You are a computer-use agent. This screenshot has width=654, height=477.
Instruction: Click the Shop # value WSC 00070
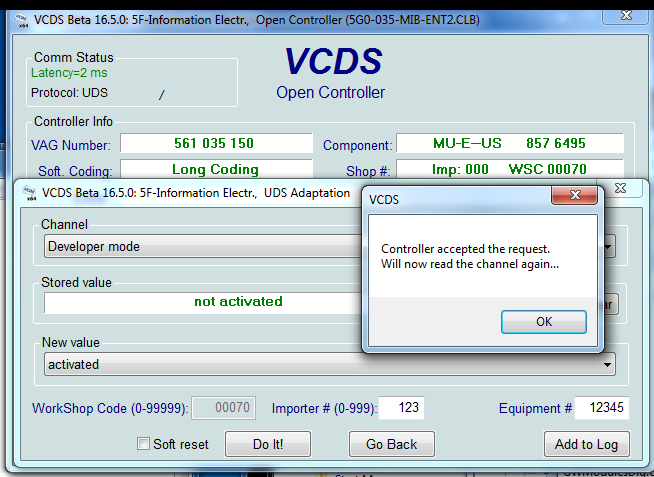point(548,169)
